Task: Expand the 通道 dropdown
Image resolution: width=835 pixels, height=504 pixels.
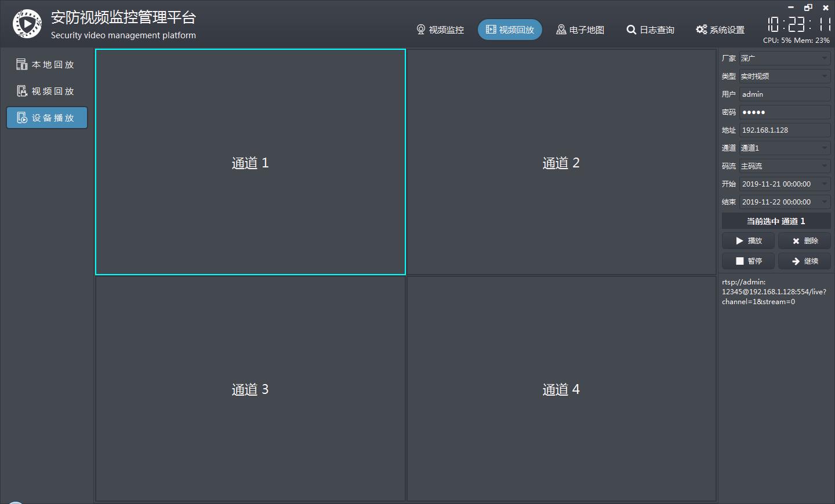Action: pos(785,148)
